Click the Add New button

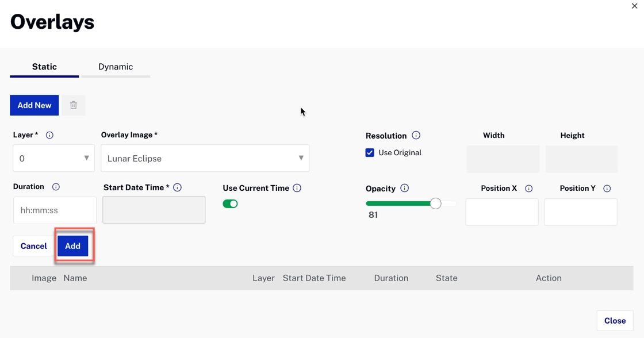click(34, 105)
